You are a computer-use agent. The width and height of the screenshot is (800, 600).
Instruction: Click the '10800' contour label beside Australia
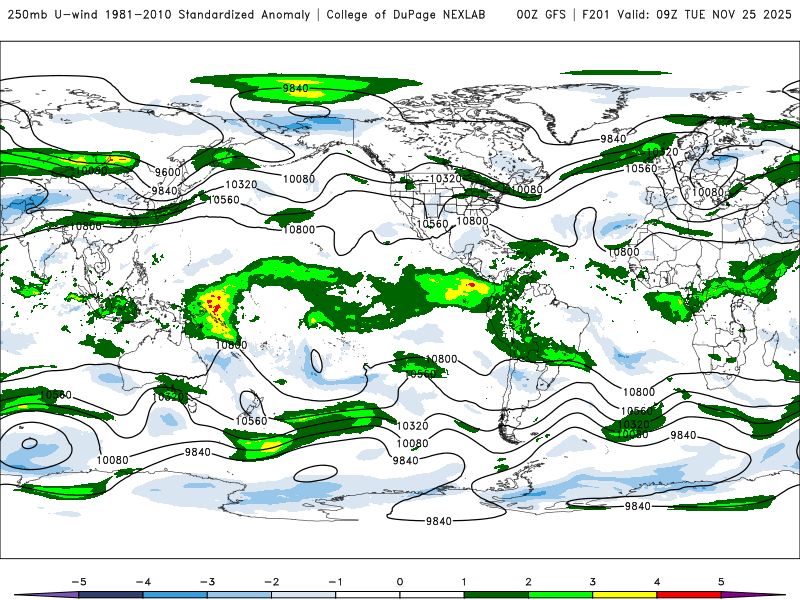click(x=231, y=345)
